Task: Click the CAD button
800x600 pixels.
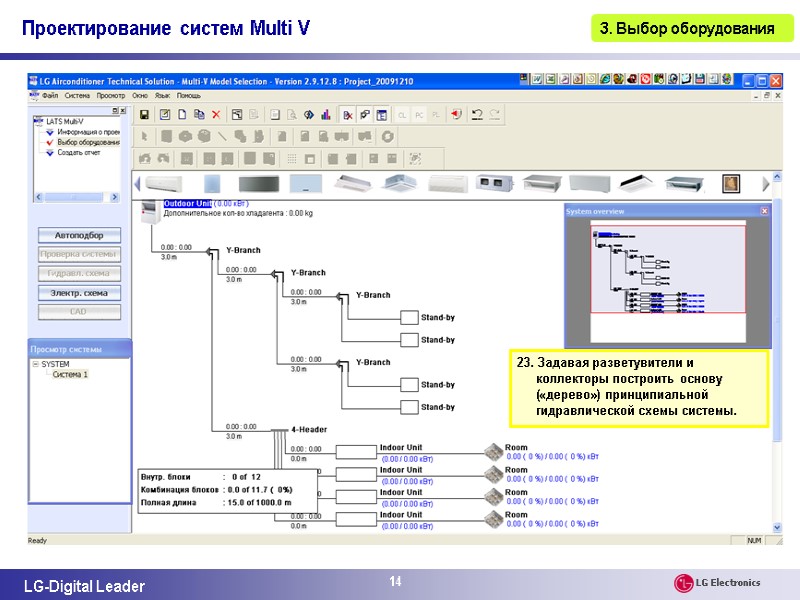Action: click(x=79, y=312)
